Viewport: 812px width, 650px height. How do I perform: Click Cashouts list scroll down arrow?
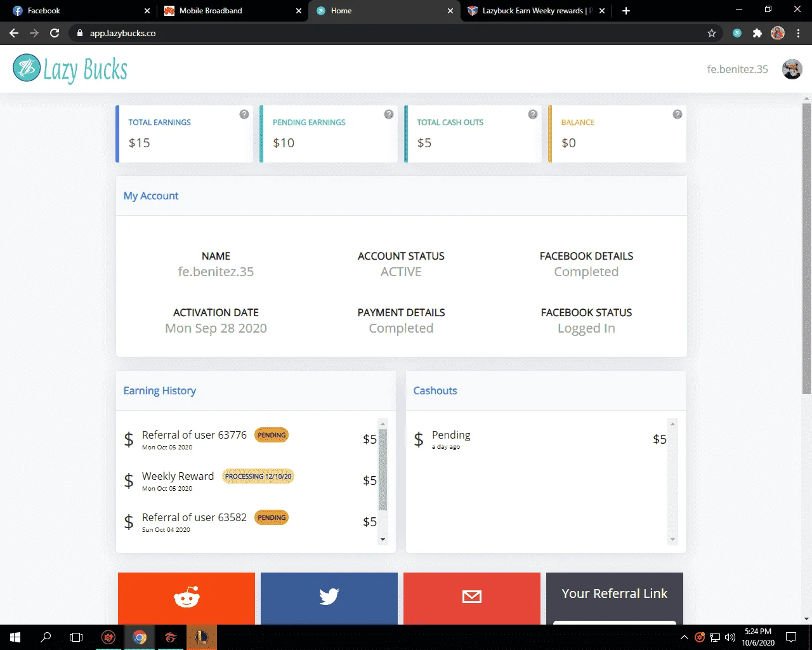pyautogui.click(x=672, y=540)
